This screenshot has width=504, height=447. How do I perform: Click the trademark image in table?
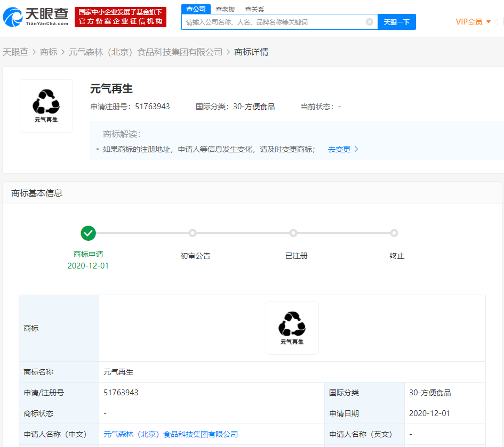(x=292, y=328)
